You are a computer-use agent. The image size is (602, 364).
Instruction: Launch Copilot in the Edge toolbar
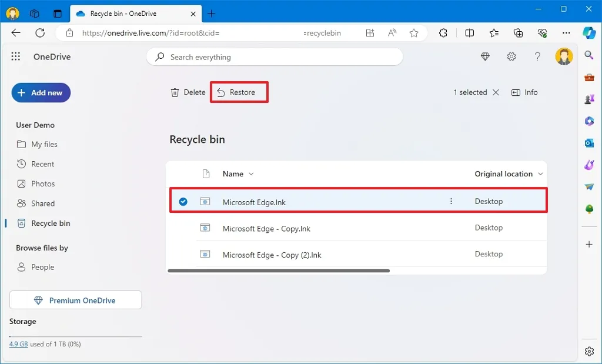(589, 33)
